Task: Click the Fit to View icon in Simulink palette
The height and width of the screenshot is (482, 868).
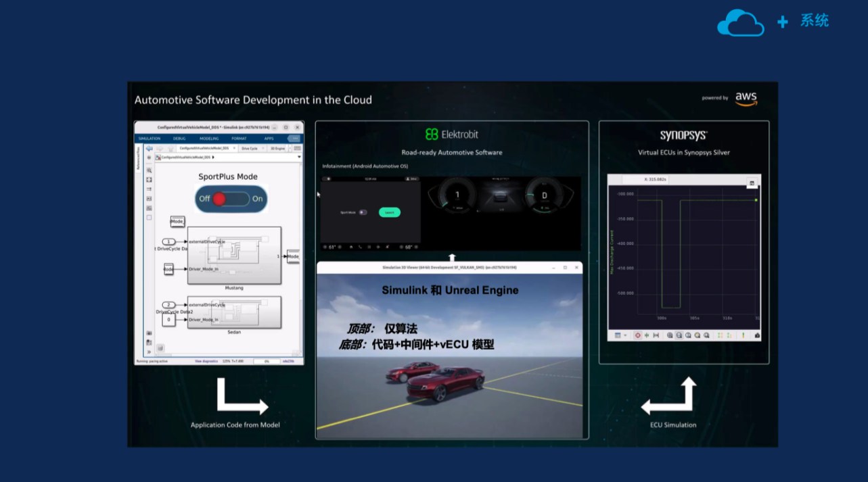Action: (x=149, y=180)
